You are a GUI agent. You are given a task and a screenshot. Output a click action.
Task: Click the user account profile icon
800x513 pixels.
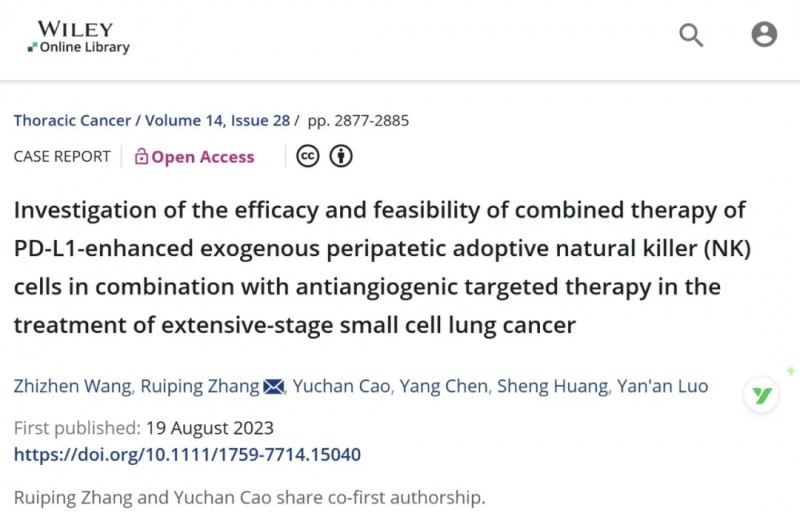pos(764,36)
